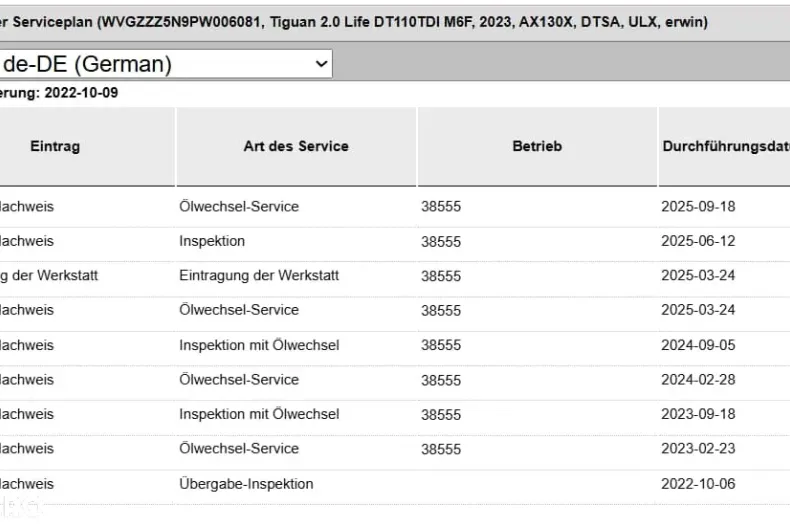Click the Inspektion cell in the 2025-06-12 row
This screenshot has height=527, width=790.
[212, 241]
